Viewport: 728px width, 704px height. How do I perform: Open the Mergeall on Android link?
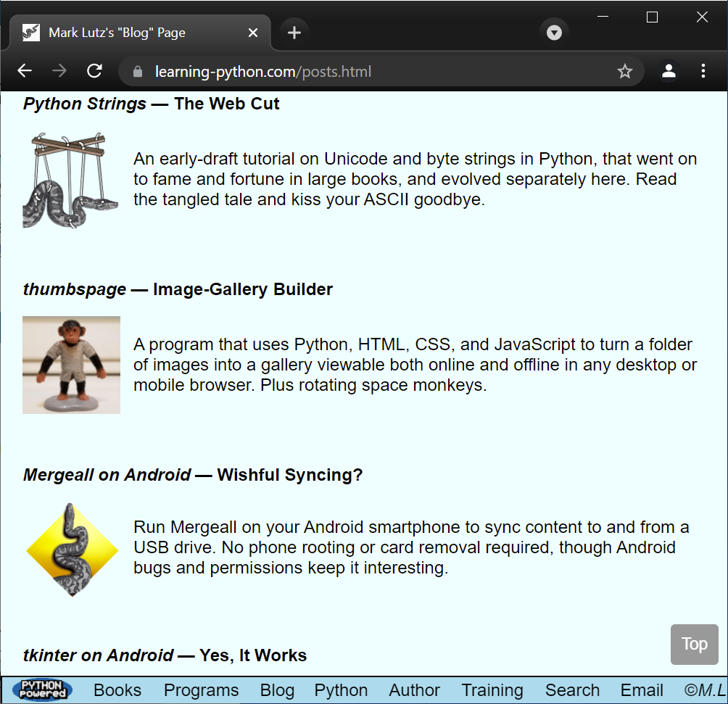click(x=107, y=475)
